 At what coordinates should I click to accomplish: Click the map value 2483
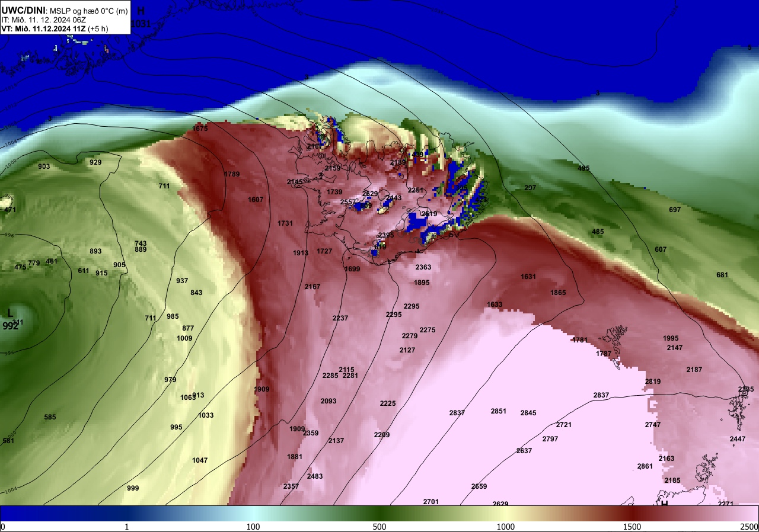(x=315, y=476)
